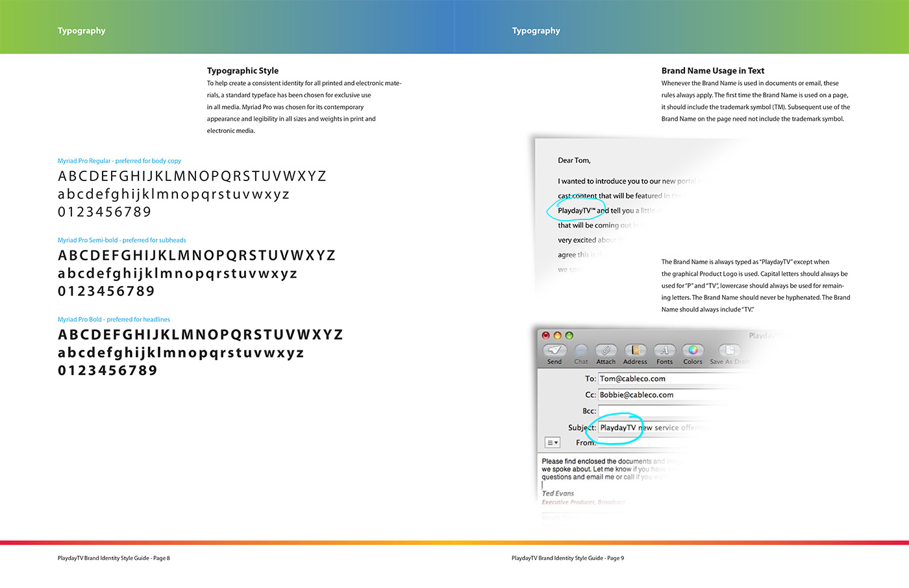Click the paragraph beginning "The Brand Name is always typed"
This screenshot has width=909, height=588.
pos(756,286)
